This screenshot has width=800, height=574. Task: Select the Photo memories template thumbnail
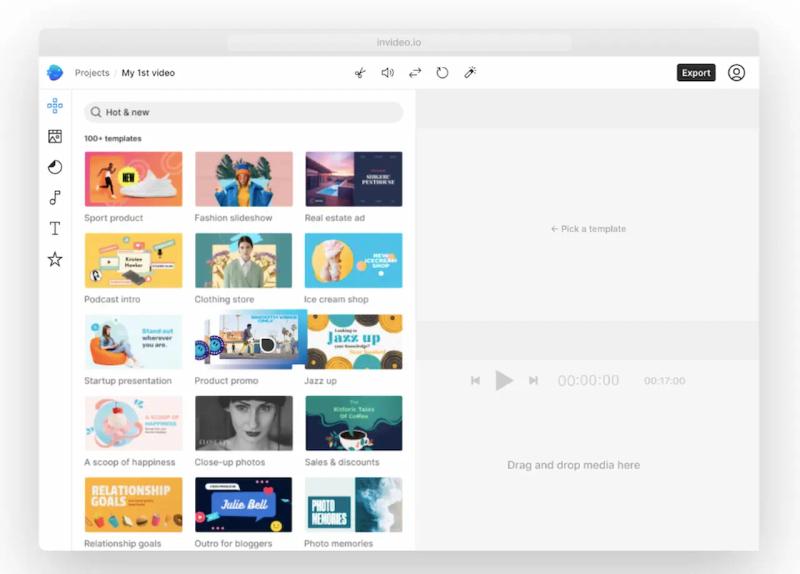[x=354, y=505]
